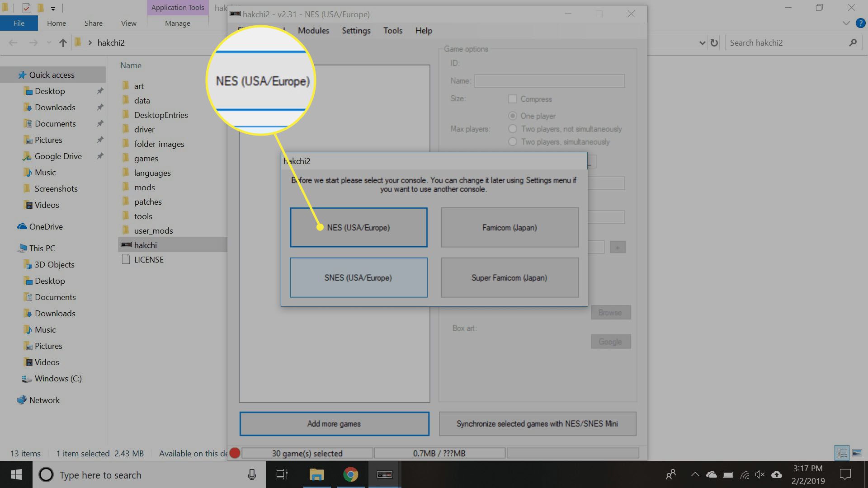Click the muted volume tray icon

click(x=760, y=474)
